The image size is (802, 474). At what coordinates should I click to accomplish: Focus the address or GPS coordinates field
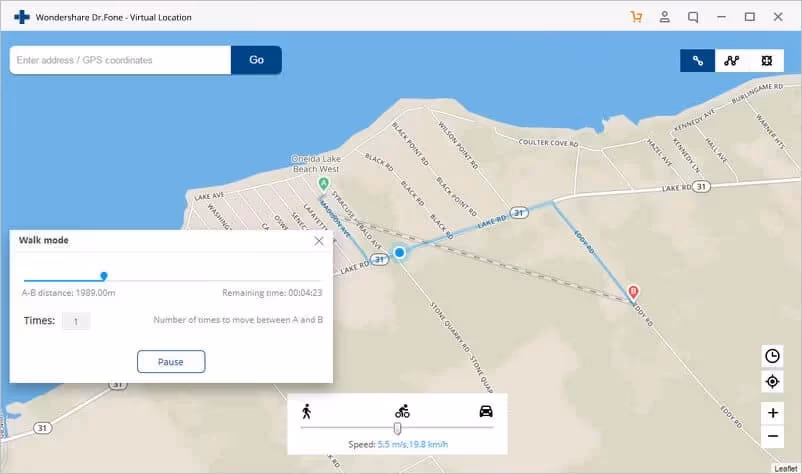(x=120, y=60)
